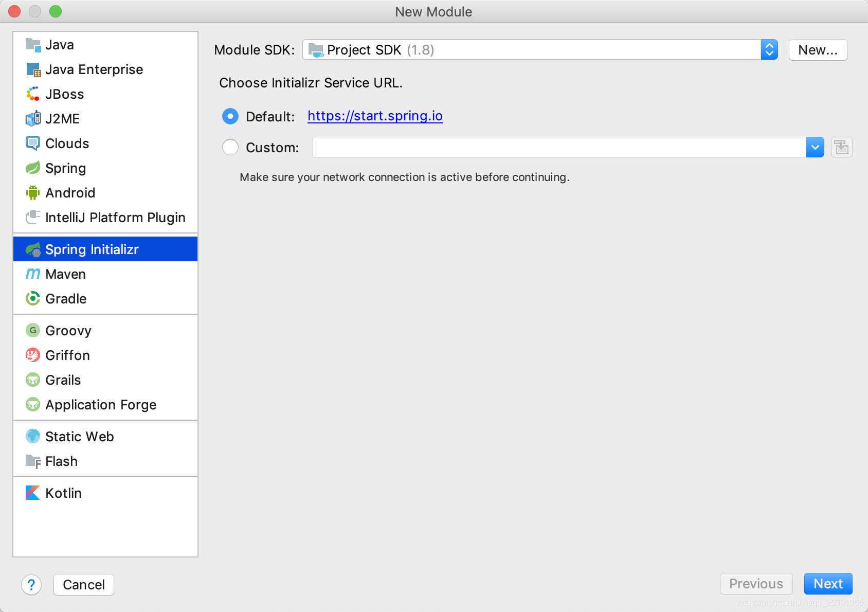This screenshot has width=868, height=612.
Task: Expand the Custom URL history dropdown arrow
Action: coord(815,148)
